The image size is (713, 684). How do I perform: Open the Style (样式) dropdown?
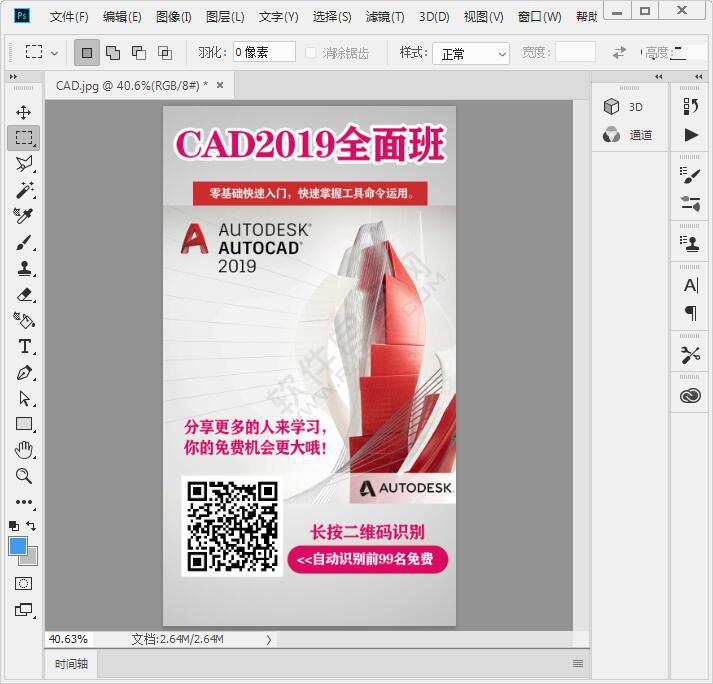point(471,54)
